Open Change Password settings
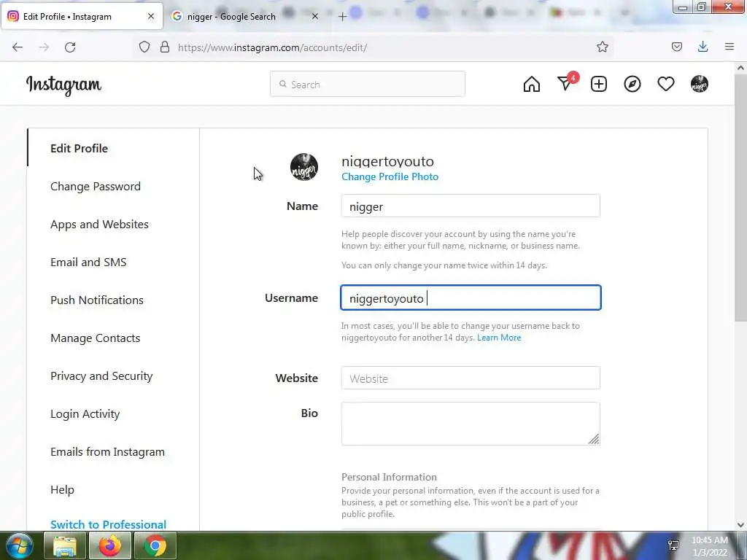 pyautogui.click(x=96, y=186)
